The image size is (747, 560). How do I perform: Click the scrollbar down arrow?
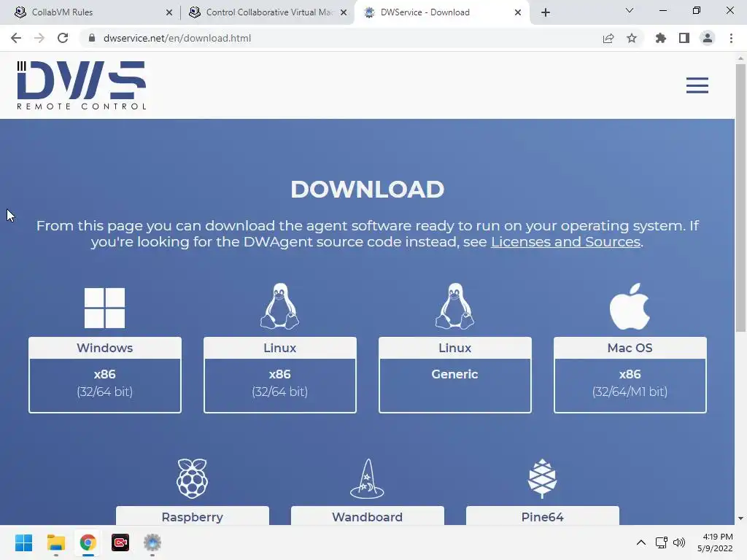click(740, 518)
